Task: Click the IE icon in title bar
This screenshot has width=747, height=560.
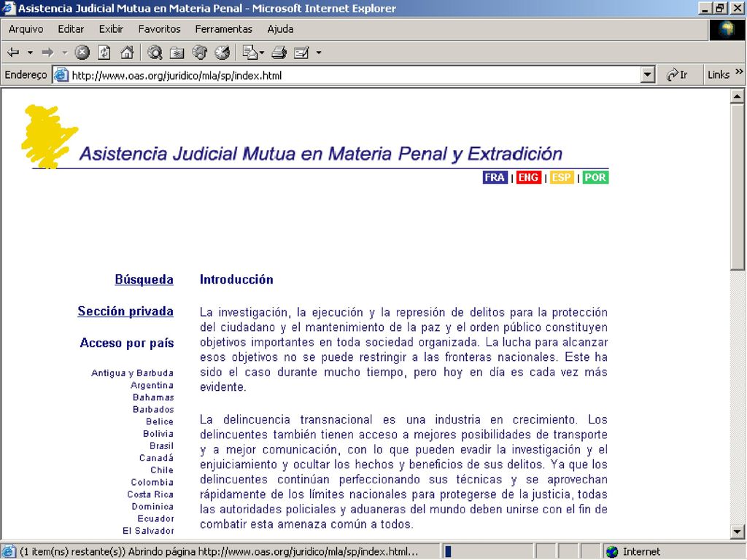Action: 9,8
